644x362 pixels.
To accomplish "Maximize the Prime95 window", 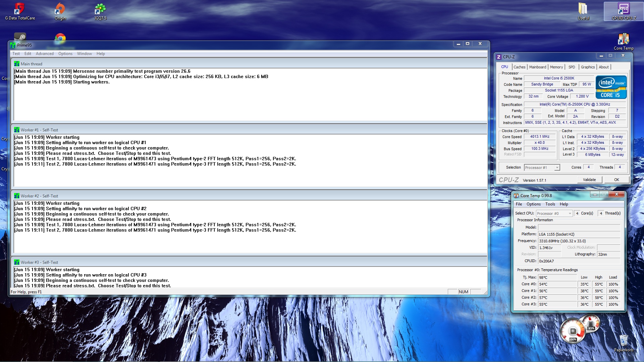I will point(468,44).
